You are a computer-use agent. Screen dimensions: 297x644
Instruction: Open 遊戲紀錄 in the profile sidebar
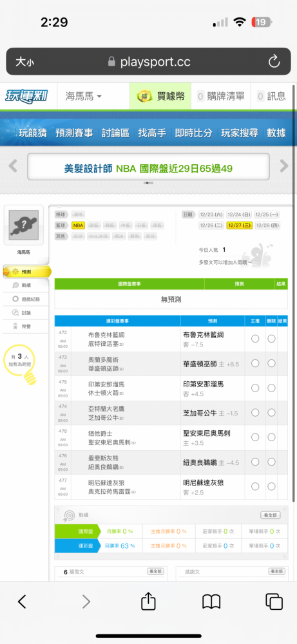point(26,299)
